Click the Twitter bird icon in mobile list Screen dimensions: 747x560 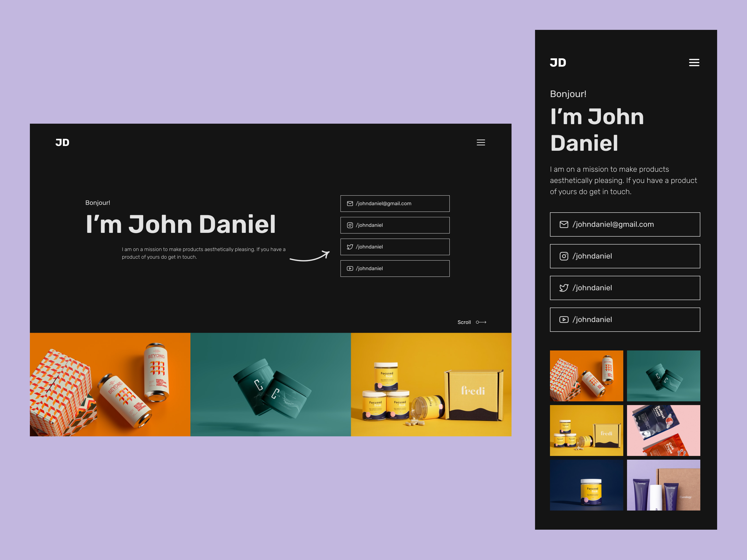564,288
